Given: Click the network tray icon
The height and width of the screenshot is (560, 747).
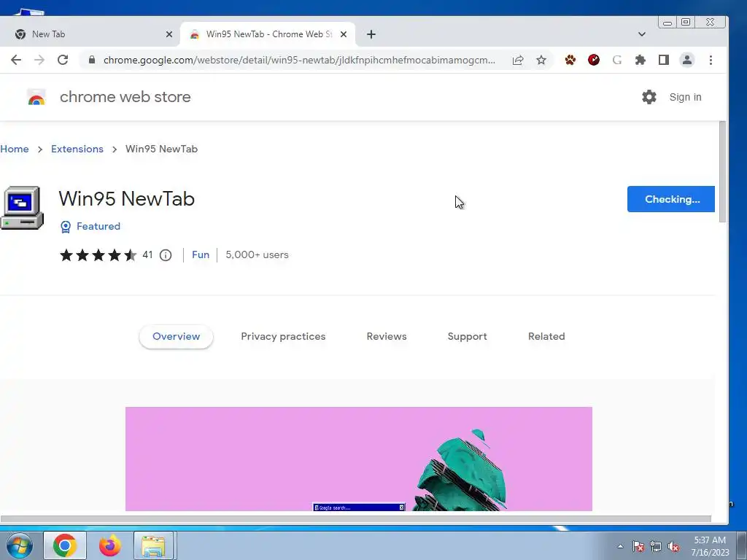Looking at the screenshot, I should point(656,547).
